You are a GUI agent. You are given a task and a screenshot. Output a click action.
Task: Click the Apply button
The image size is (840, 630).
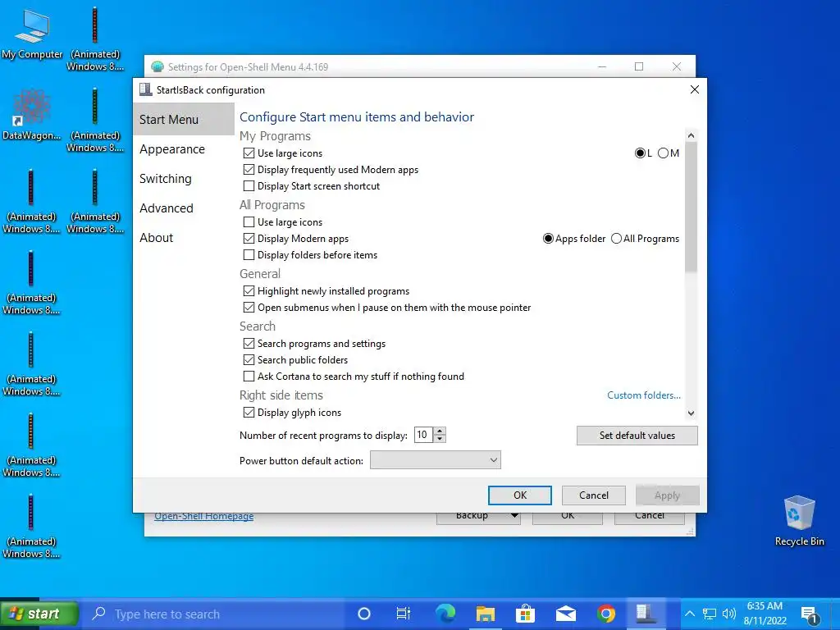667,495
